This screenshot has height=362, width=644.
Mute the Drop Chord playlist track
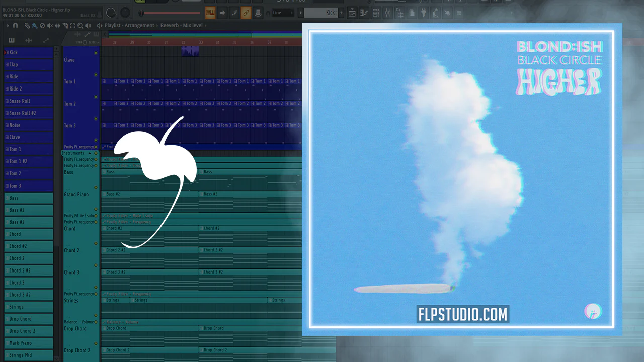click(x=96, y=343)
